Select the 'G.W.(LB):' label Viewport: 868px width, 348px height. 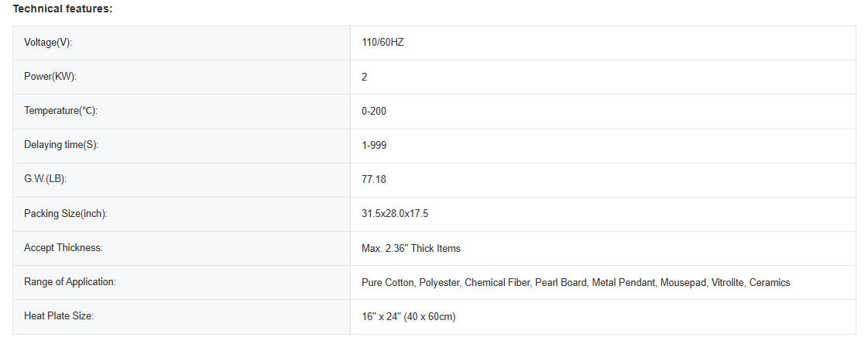click(x=46, y=180)
